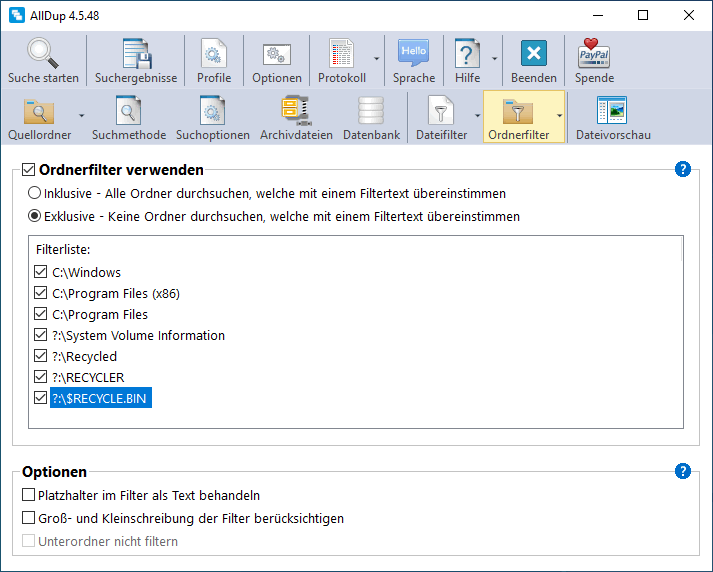
Task: Uncheck Ordnerfilter verwenden checkbox
Action: (28, 170)
